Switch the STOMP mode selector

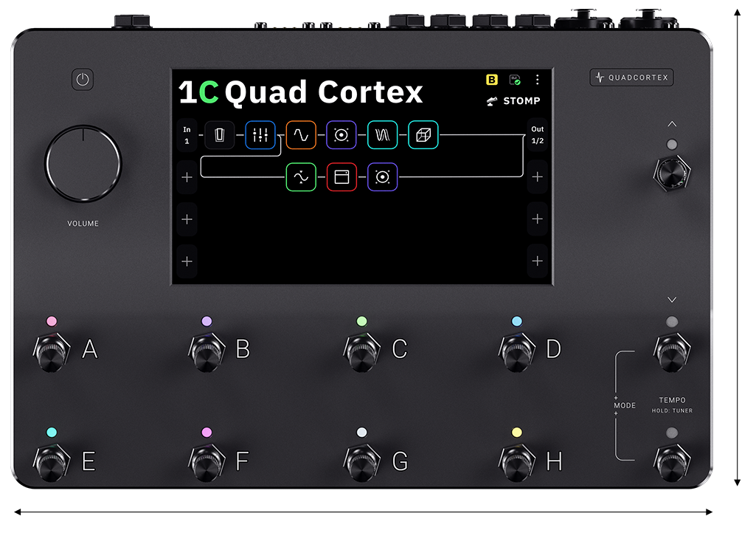[x=514, y=101]
